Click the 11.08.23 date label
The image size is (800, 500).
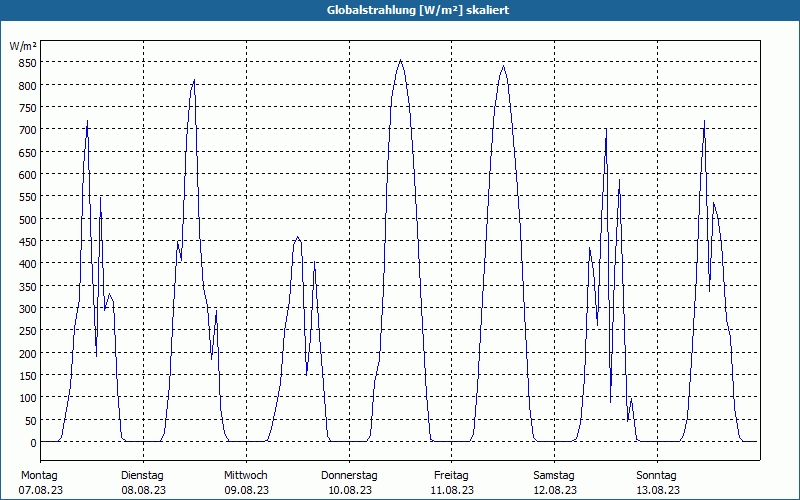452,490
